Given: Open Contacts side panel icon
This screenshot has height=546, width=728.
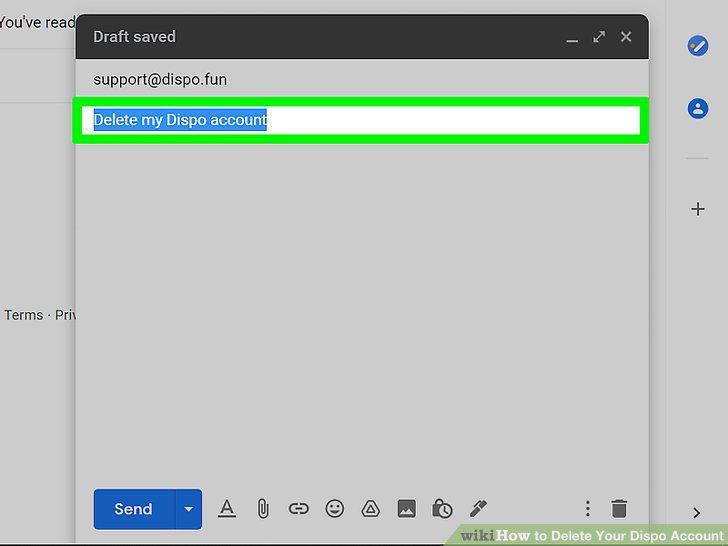Looking at the screenshot, I should (697, 109).
